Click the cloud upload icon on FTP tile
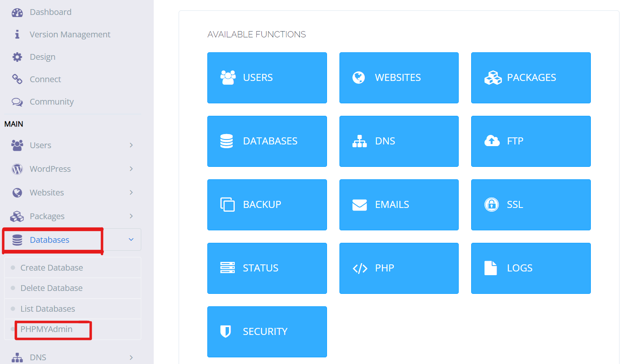This screenshot has height=364, width=622. [x=492, y=141]
